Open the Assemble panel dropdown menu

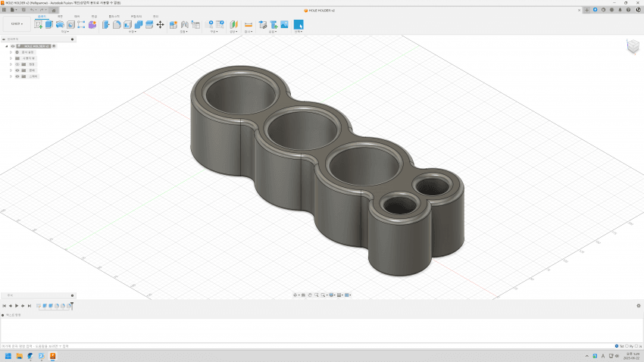coord(183,32)
